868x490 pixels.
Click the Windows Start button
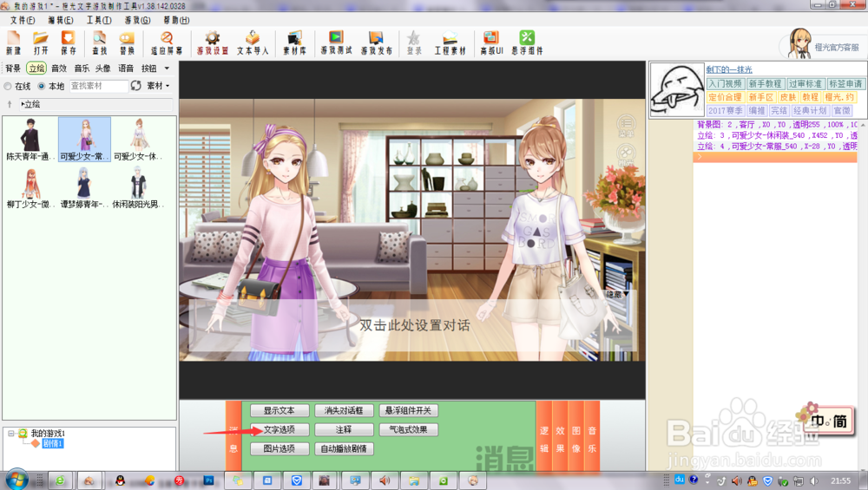pyautogui.click(x=16, y=480)
